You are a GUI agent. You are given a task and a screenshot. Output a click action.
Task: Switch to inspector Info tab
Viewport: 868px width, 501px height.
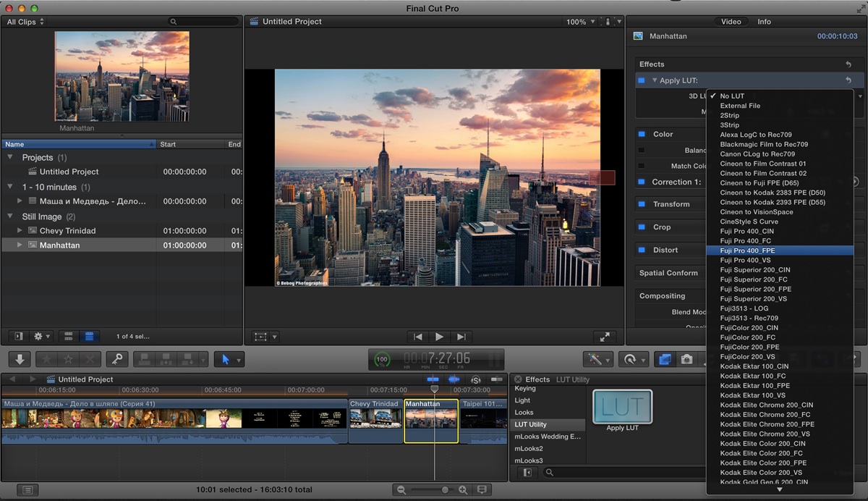tap(764, 22)
